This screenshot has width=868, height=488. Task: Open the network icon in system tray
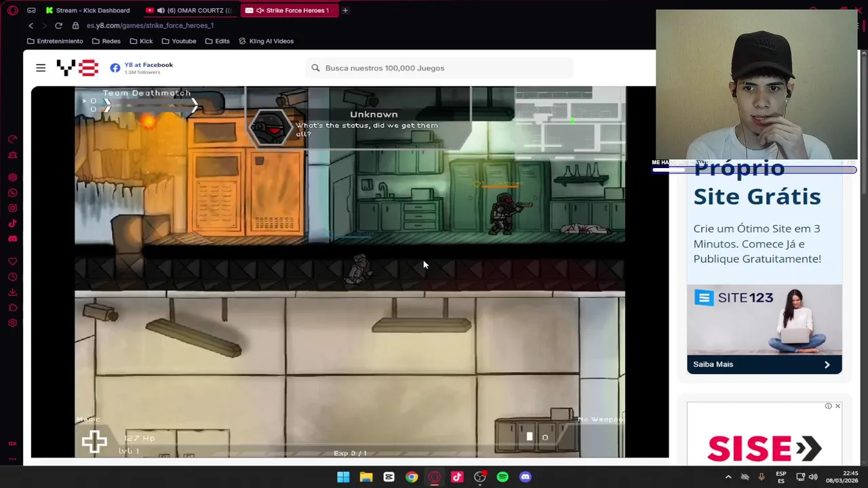(x=801, y=477)
